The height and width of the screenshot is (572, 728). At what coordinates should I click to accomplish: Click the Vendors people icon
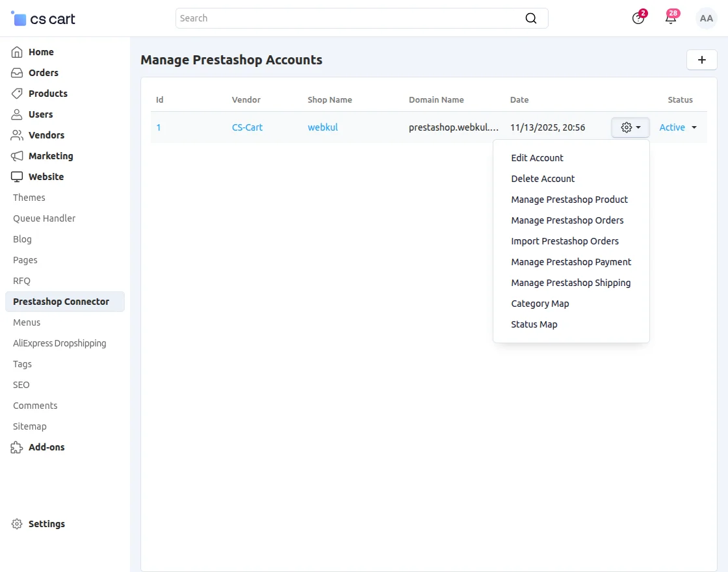click(x=16, y=135)
